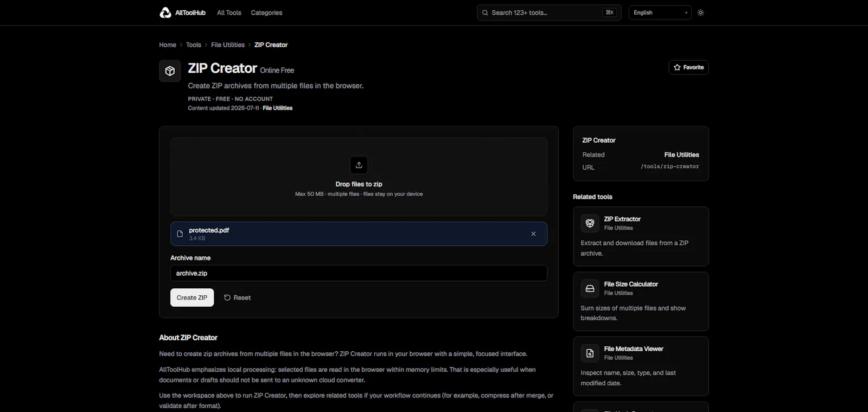Click the file icon next to protected.pdf
The image size is (868, 412).
click(x=180, y=234)
